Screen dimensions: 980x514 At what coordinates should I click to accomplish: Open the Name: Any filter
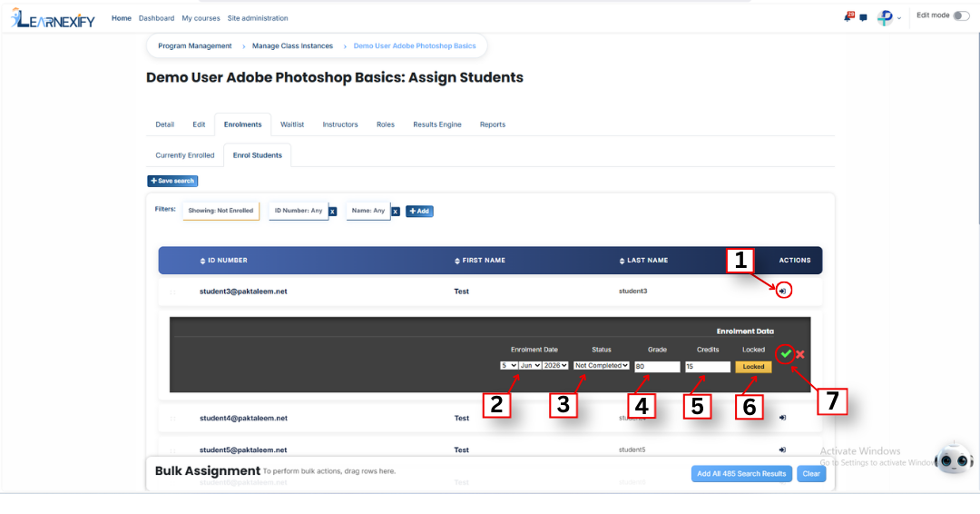(x=368, y=211)
